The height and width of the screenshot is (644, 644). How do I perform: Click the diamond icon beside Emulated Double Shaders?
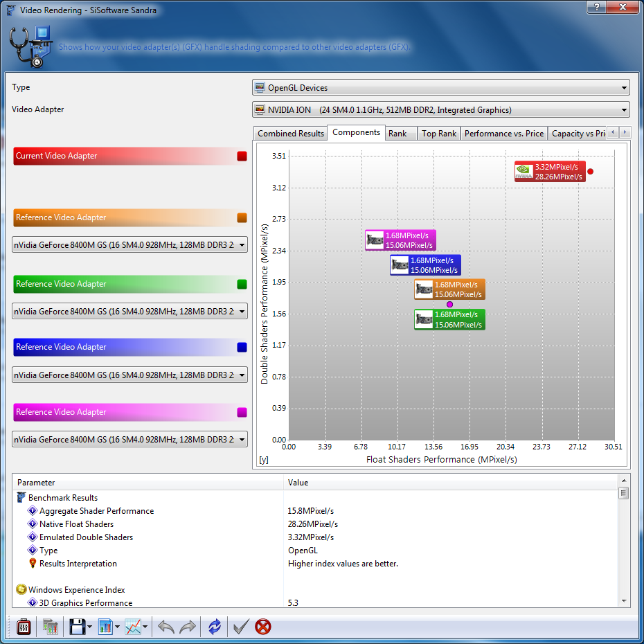(33, 537)
